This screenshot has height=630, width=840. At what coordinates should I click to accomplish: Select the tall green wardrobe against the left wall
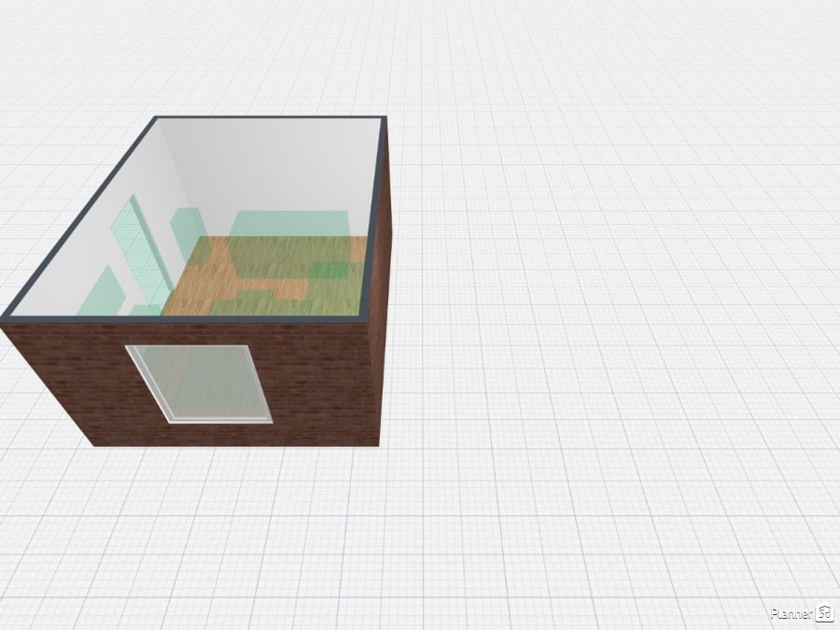coord(186,235)
